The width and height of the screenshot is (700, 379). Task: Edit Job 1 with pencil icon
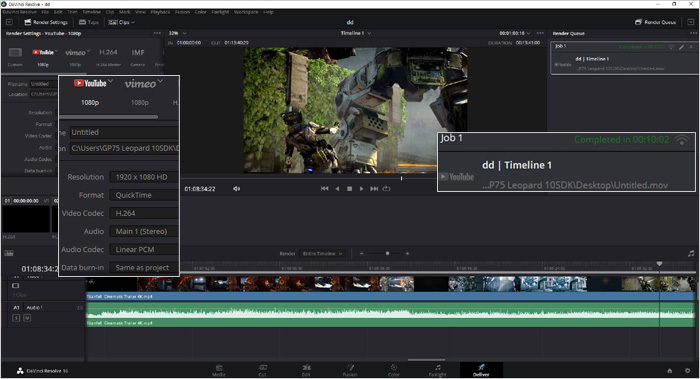click(682, 47)
